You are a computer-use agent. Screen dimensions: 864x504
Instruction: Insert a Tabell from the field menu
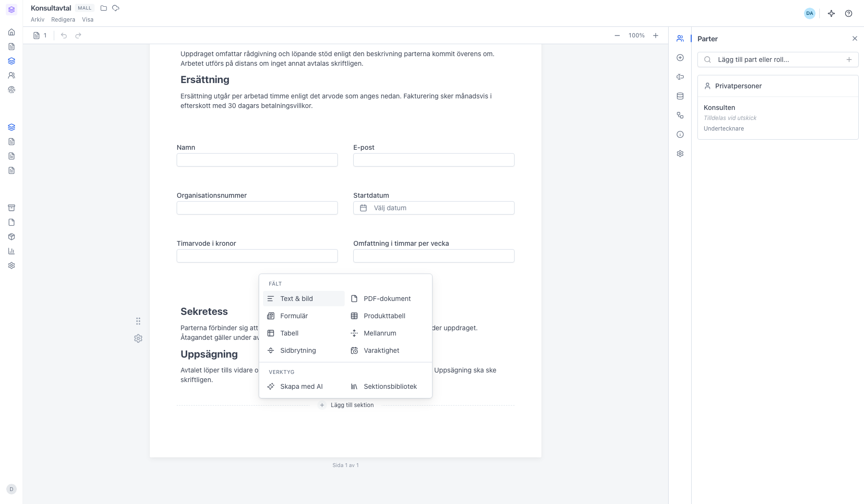[304, 333]
